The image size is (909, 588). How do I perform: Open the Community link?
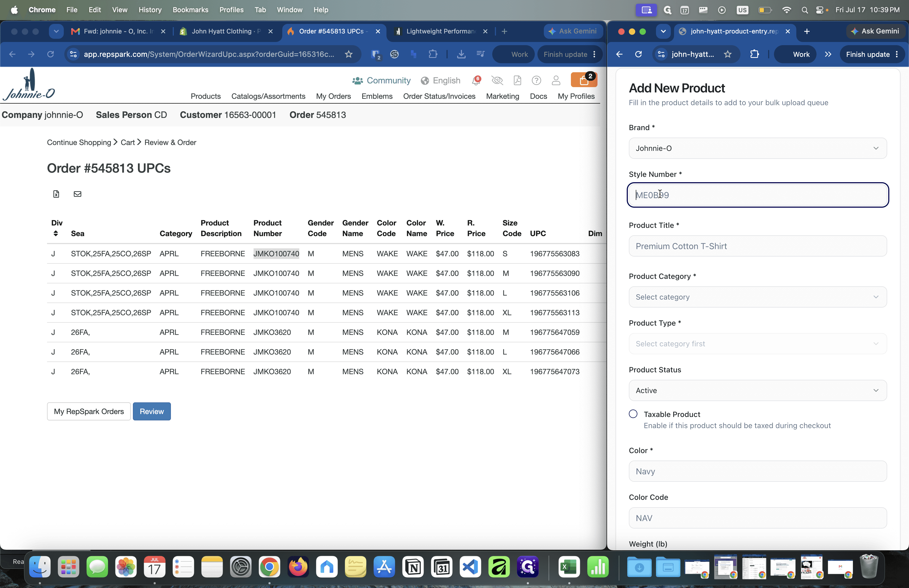click(381, 80)
